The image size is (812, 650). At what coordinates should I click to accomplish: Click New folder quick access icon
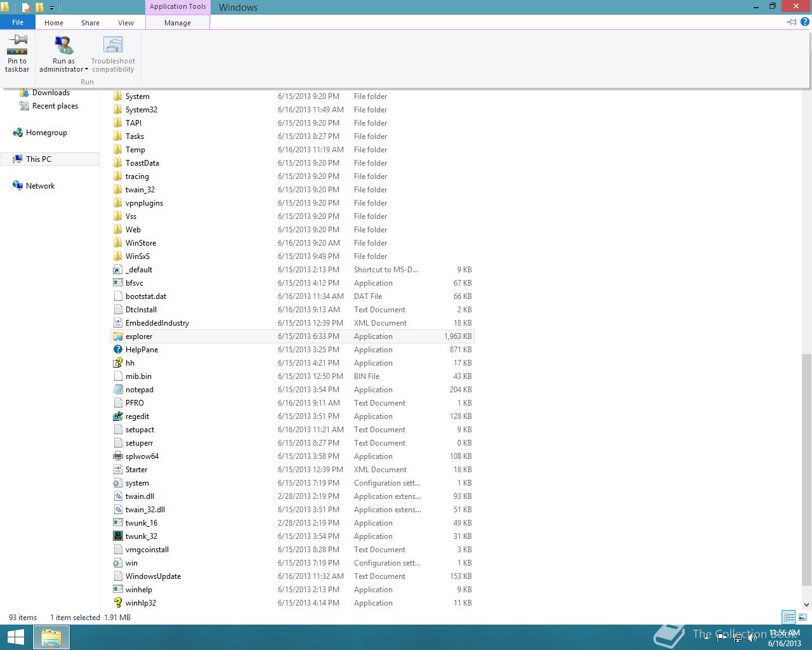pyautogui.click(x=39, y=8)
